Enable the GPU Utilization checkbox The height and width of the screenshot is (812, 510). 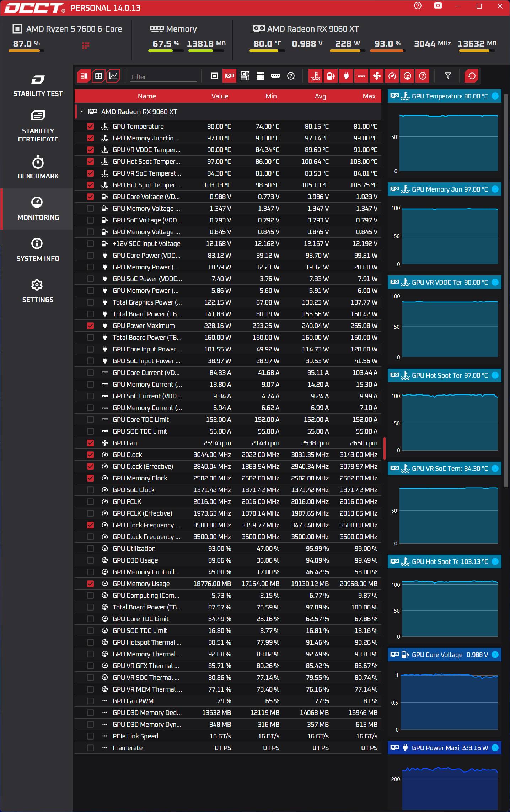[x=91, y=549]
